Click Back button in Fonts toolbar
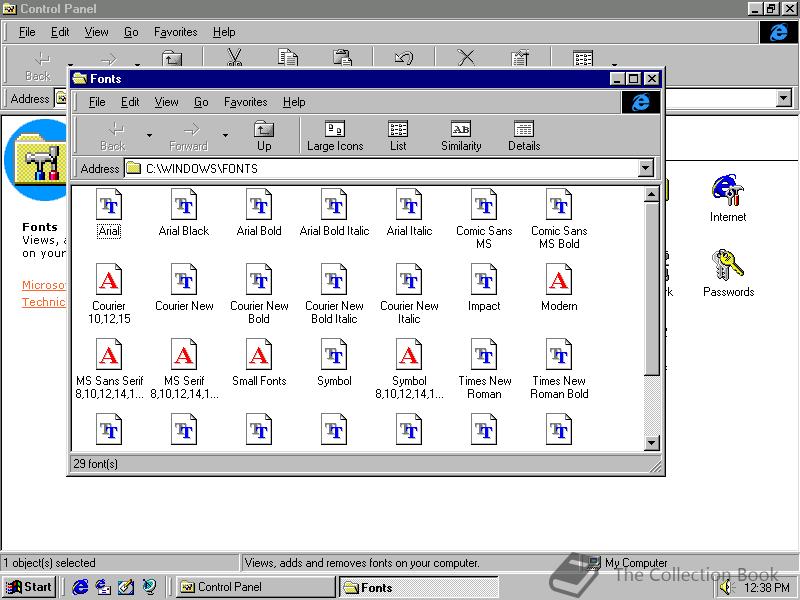800x600 pixels. [x=112, y=136]
